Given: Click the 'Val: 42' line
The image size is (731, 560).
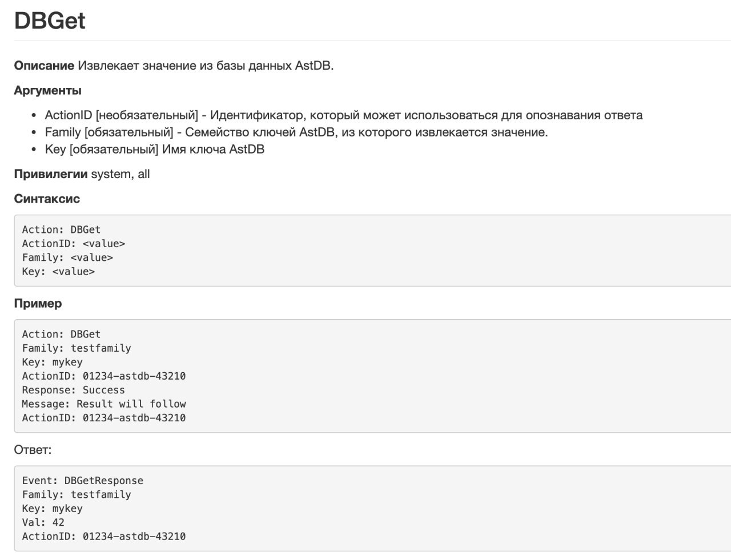Looking at the screenshot, I should tap(43, 522).
